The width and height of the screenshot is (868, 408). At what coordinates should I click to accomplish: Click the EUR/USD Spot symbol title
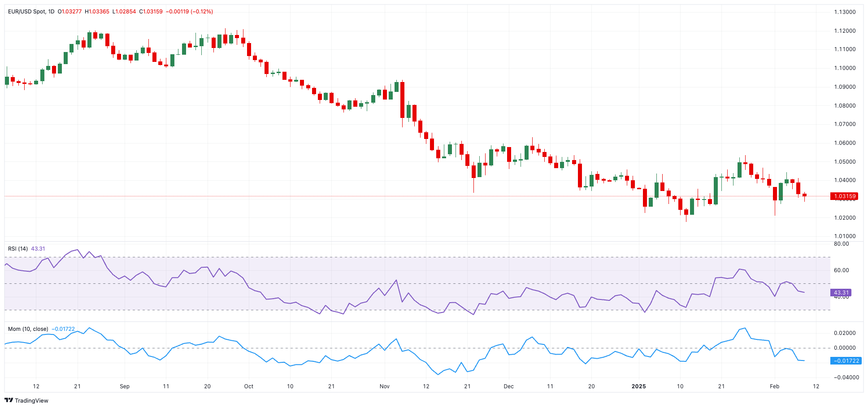pos(27,12)
